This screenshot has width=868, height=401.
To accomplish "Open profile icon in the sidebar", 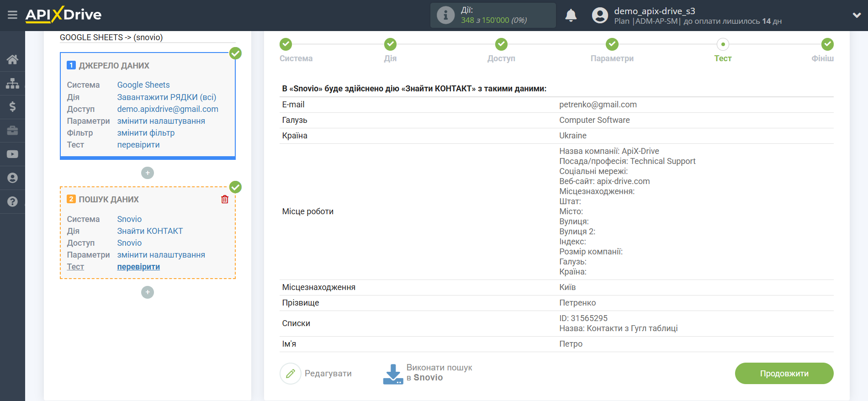I will (x=12, y=178).
